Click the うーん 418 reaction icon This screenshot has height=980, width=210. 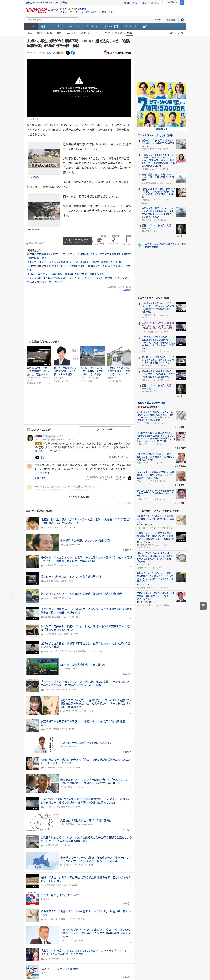pos(117,478)
